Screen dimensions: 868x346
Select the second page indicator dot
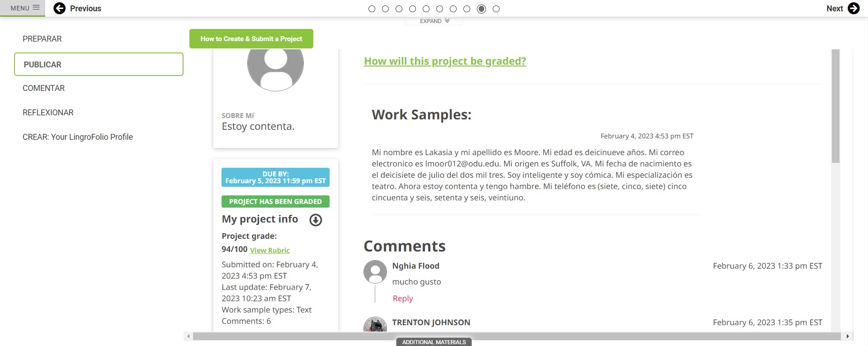point(385,9)
